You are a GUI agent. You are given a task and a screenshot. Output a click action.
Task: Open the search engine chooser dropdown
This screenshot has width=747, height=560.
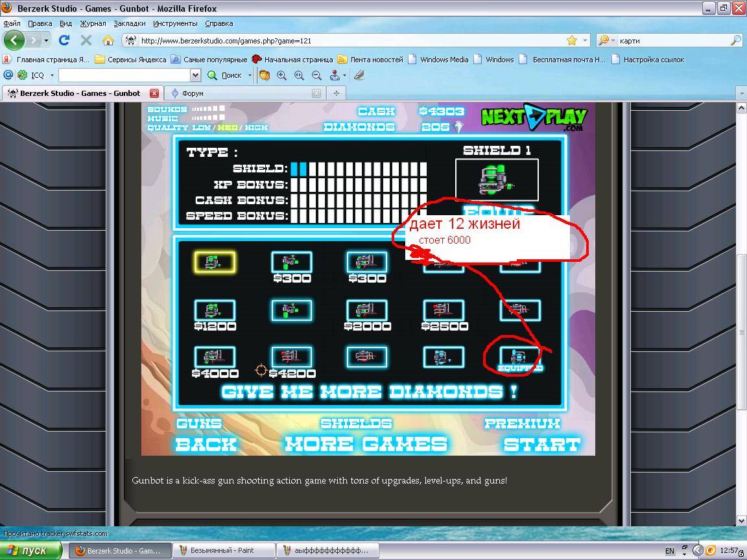pos(613,40)
